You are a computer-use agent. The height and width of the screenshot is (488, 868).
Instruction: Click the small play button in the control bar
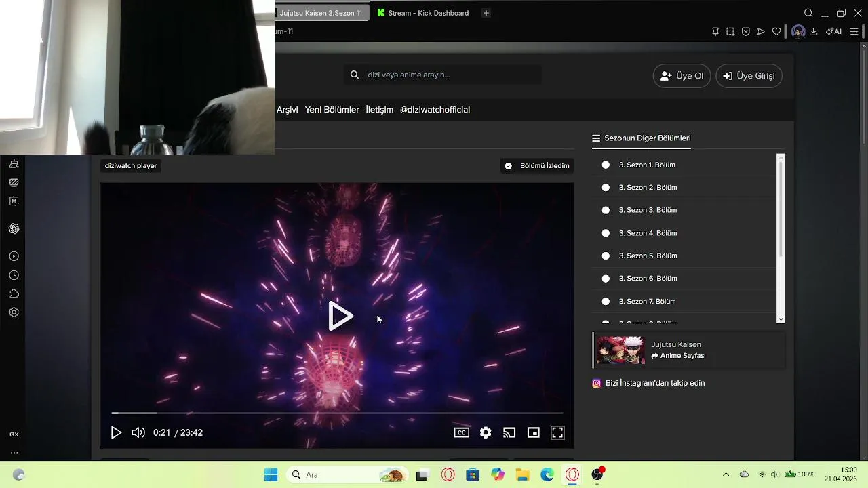click(x=116, y=432)
